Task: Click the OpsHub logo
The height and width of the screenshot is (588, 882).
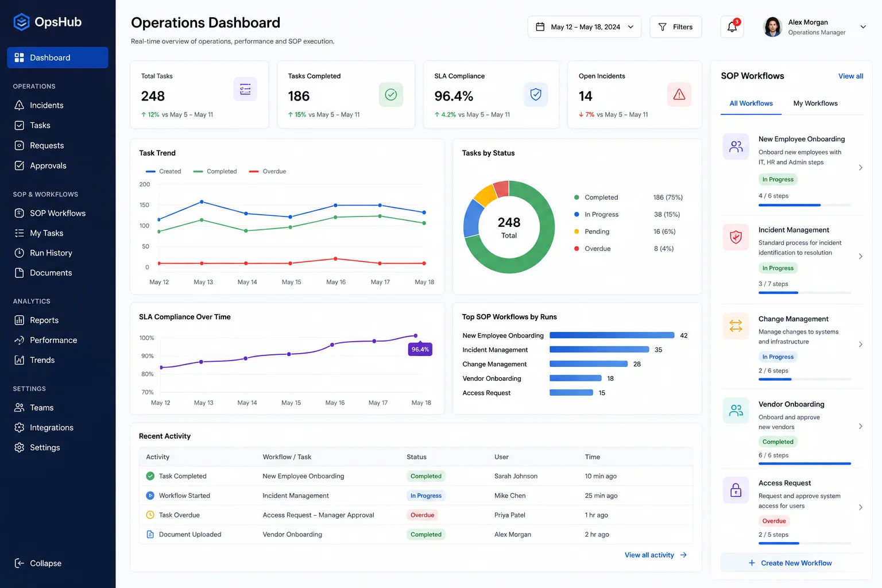Action: (x=47, y=22)
